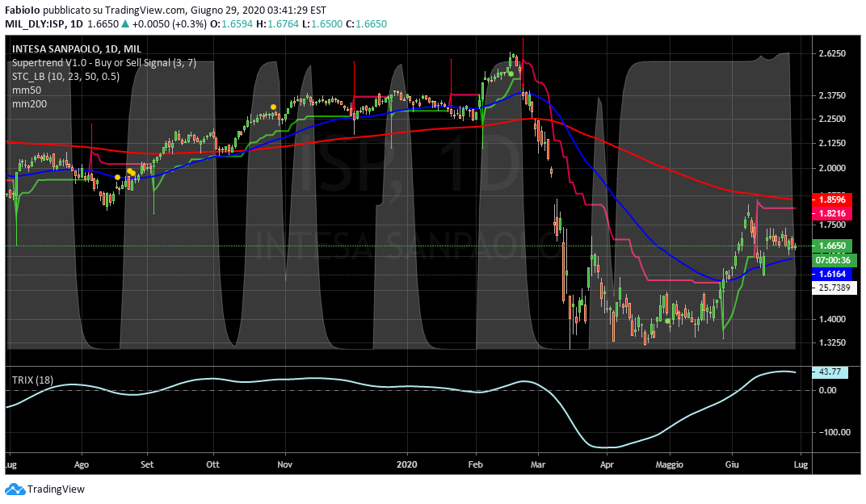Click the +0.0050 (+0.3%) change text
This screenshot has height=504, width=866.
[x=170, y=23]
